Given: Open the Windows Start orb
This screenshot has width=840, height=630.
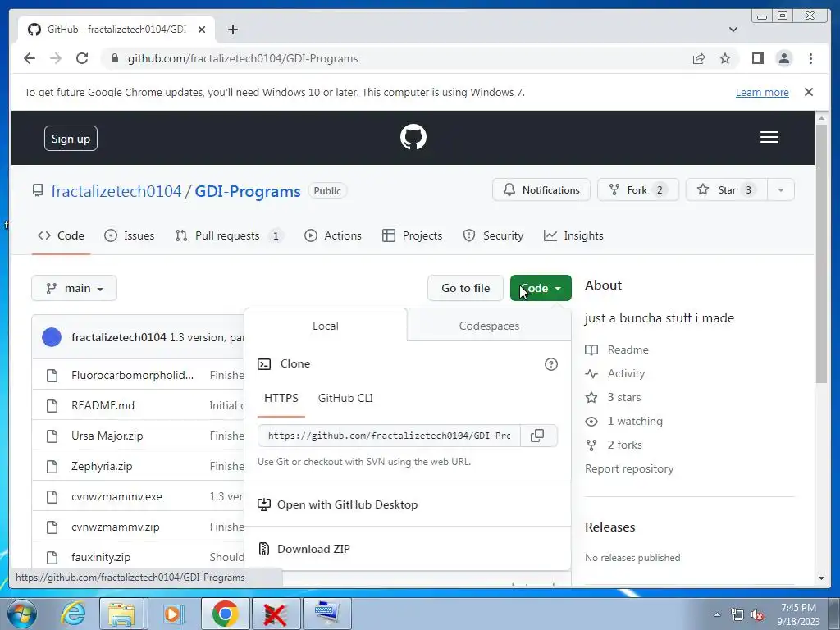Looking at the screenshot, I should [22, 614].
